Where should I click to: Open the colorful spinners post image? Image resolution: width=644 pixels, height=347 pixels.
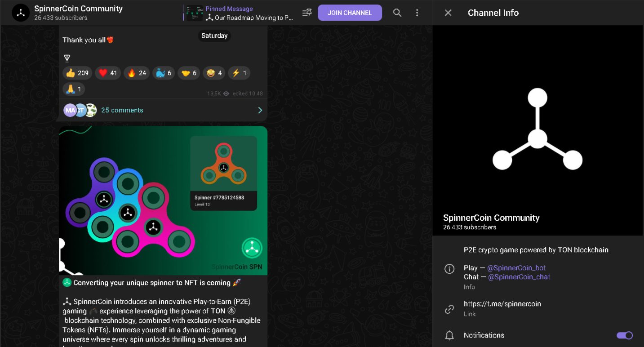point(163,200)
